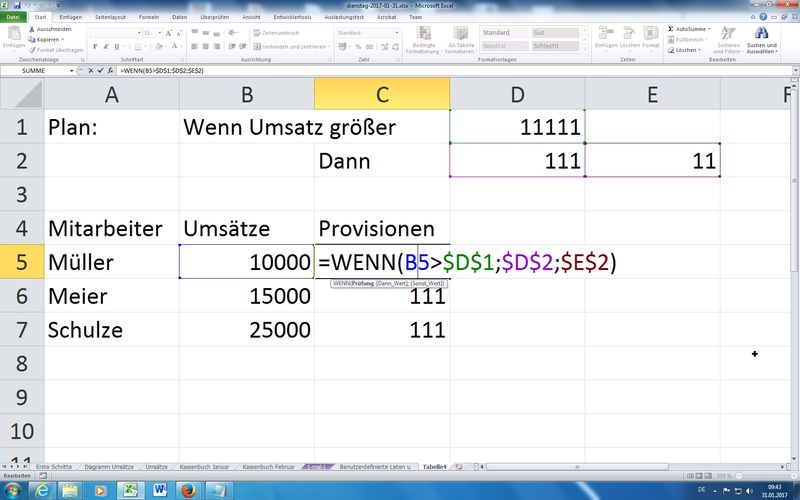800x500 pixels.
Task: Switch to Ansicht ribbon tab
Action: click(x=252, y=17)
